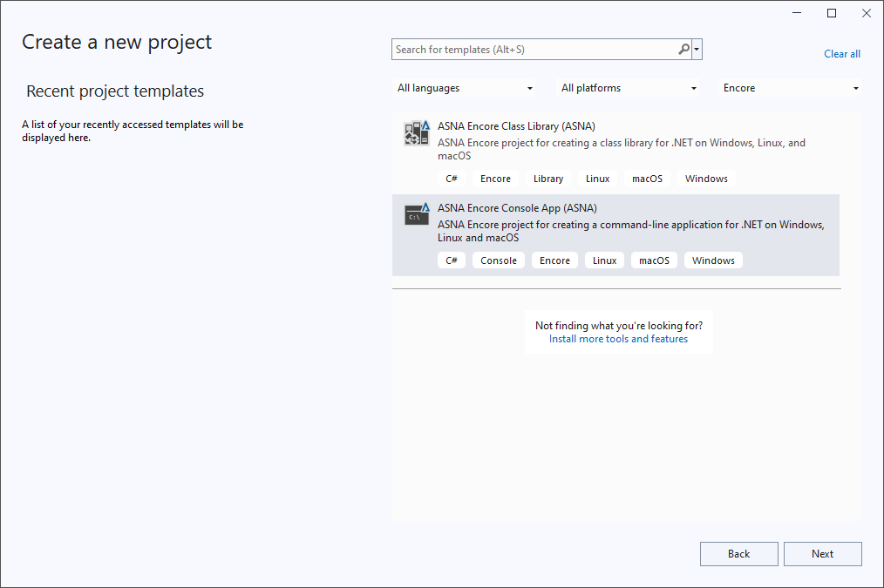Click Windows tag on Class Library template
Image resolution: width=884 pixels, height=588 pixels.
click(706, 179)
